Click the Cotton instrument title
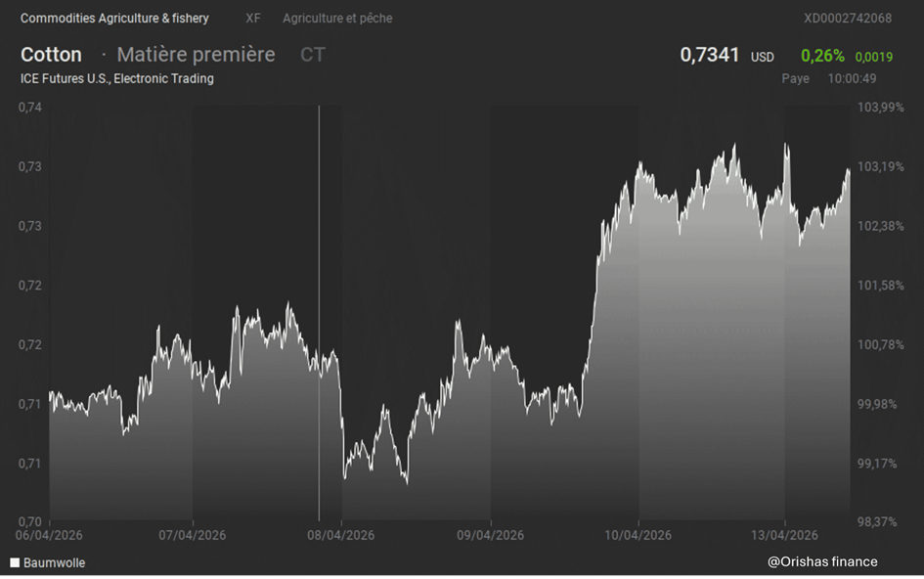 click(x=51, y=55)
